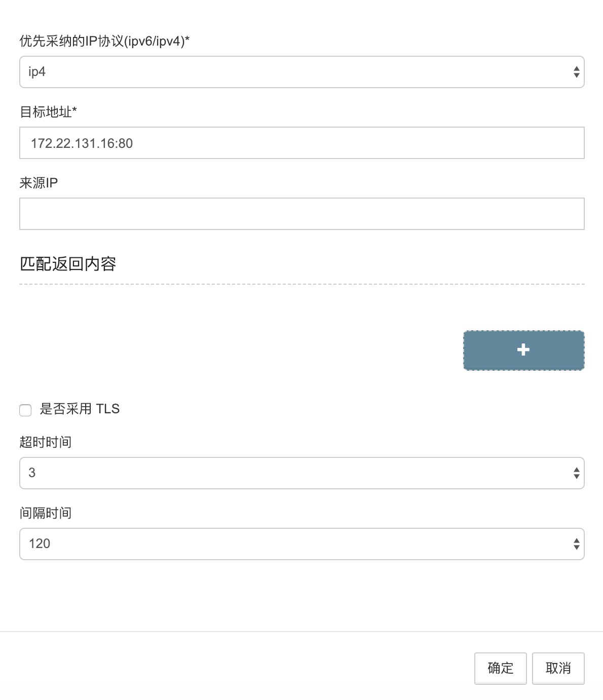Image resolution: width=603 pixels, height=700 pixels.
Task: Click the 是否采用 TLS label text
Action: (80, 409)
